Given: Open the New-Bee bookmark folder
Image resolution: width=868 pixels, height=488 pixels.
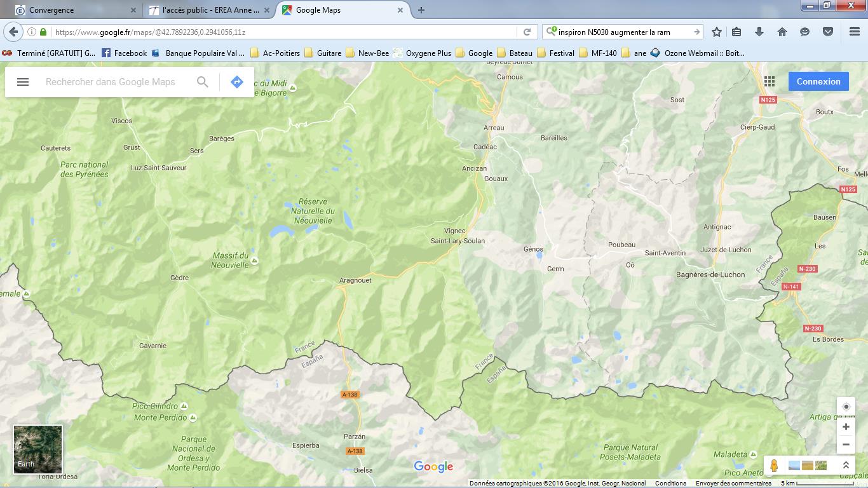Looking at the screenshot, I should 367,53.
